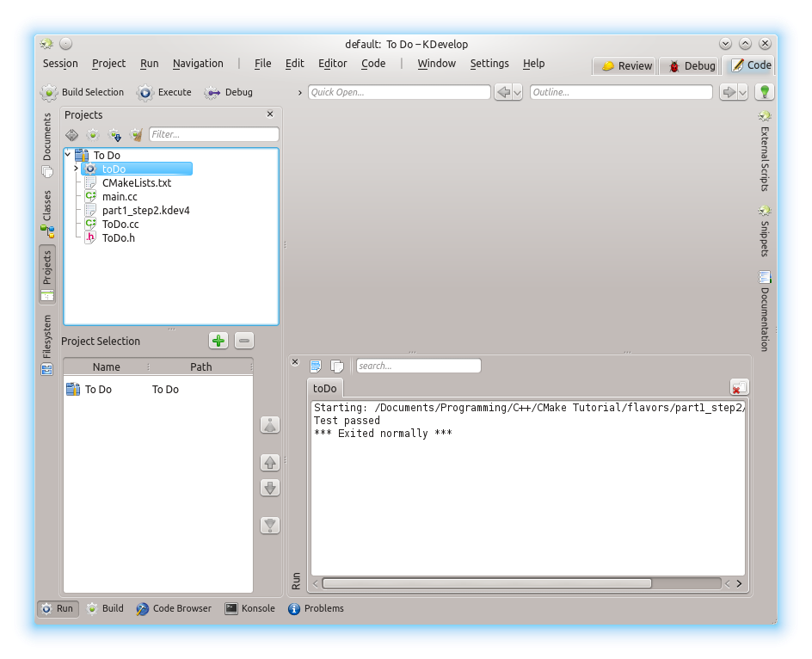Show the Build bottom panel
812x659 pixels.
pos(105,608)
